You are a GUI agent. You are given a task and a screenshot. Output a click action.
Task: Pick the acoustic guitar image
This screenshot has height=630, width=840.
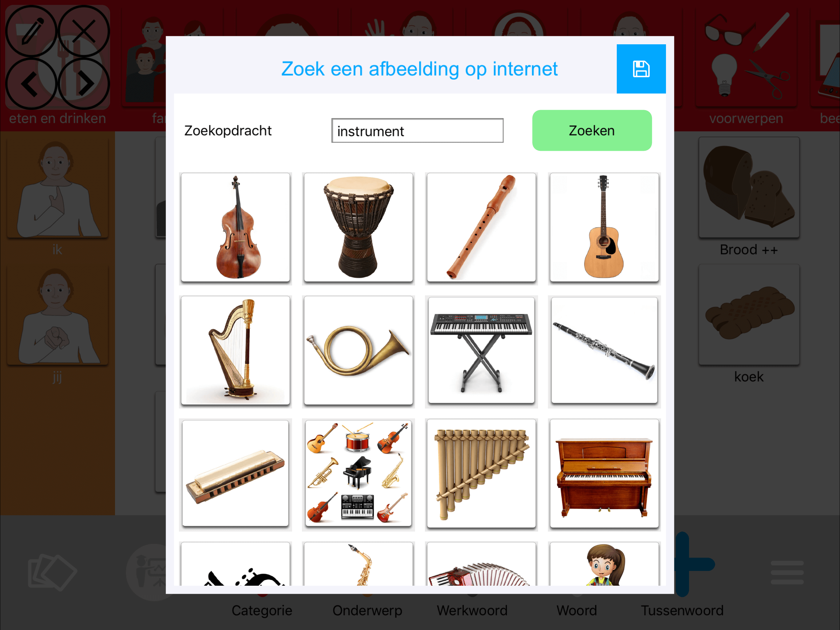click(604, 227)
